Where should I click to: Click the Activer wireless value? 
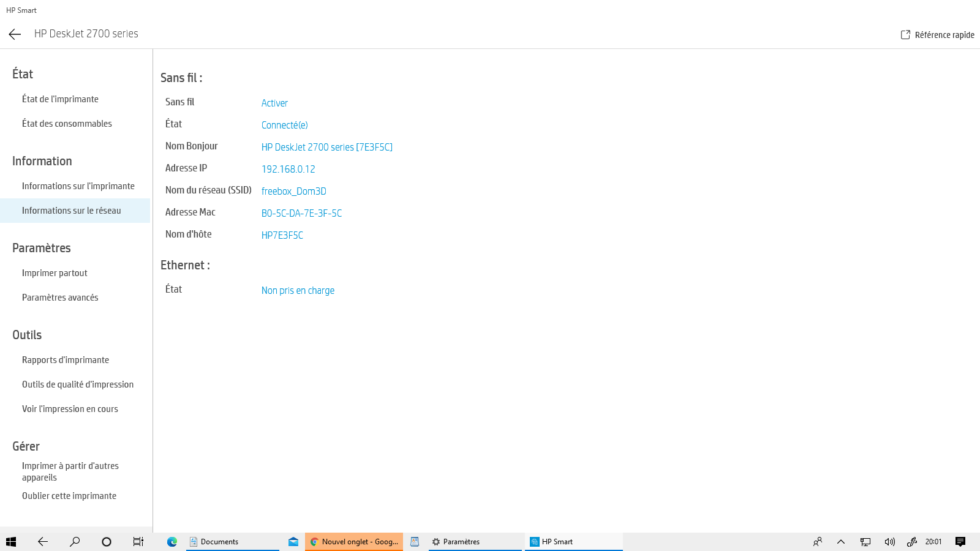click(x=274, y=103)
